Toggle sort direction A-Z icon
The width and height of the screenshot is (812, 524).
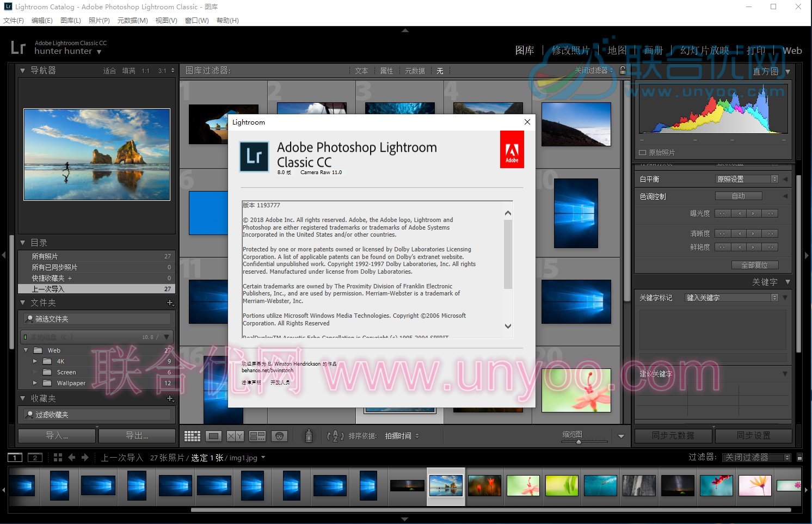tap(335, 436)
